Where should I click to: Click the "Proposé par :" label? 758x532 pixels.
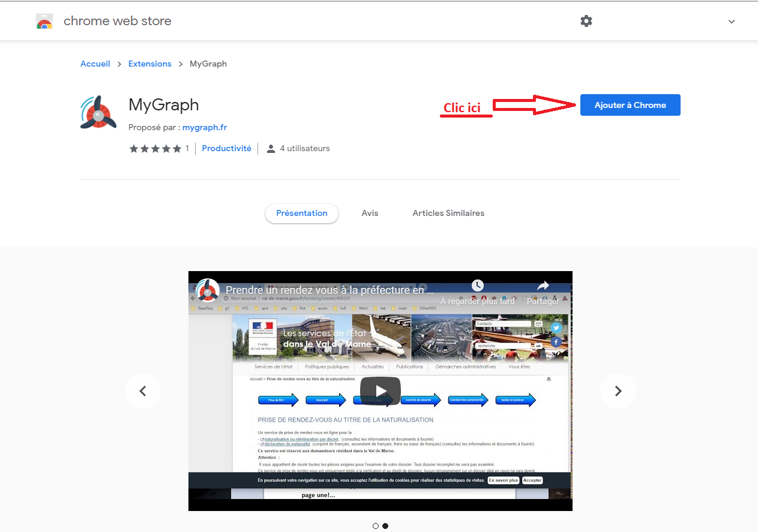click(154, 128)
